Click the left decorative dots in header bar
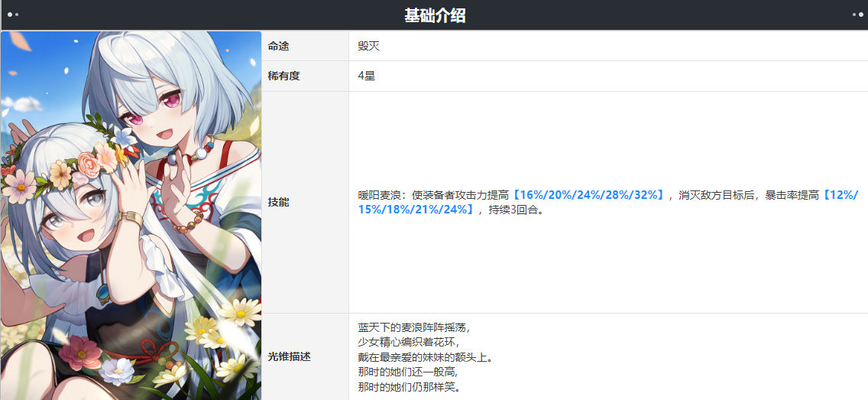Viewport: 868px width, 400px height. [x=13, y=15]
